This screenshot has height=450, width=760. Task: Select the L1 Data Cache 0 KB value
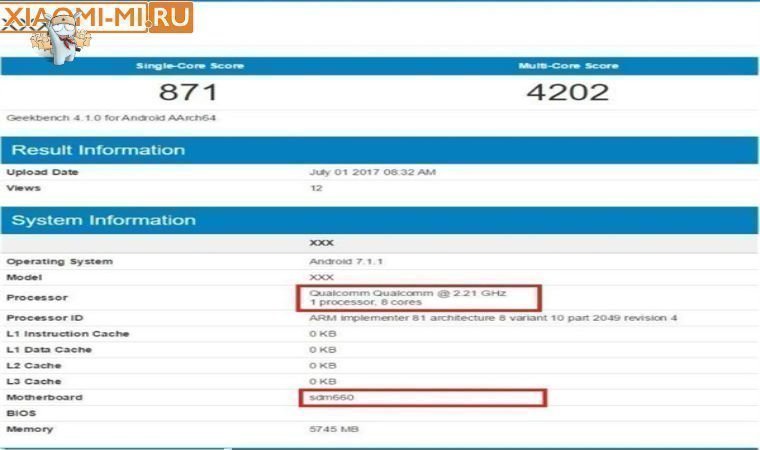tap(323, 350)
